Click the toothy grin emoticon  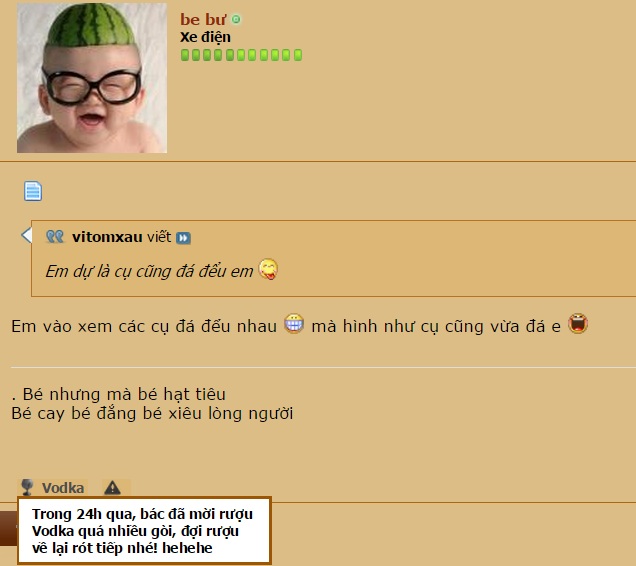coord(294,323)
